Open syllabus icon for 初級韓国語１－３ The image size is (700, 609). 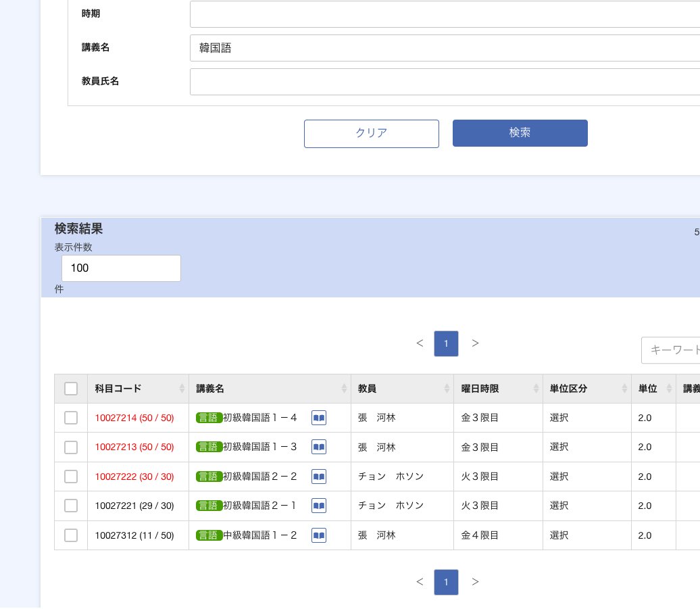point(318,447)
